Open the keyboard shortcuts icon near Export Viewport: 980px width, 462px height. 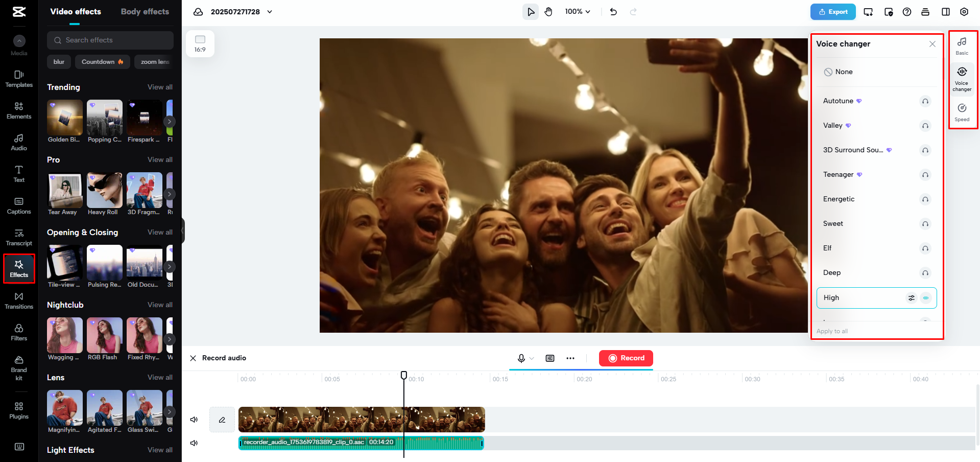[x=926, y=12]
